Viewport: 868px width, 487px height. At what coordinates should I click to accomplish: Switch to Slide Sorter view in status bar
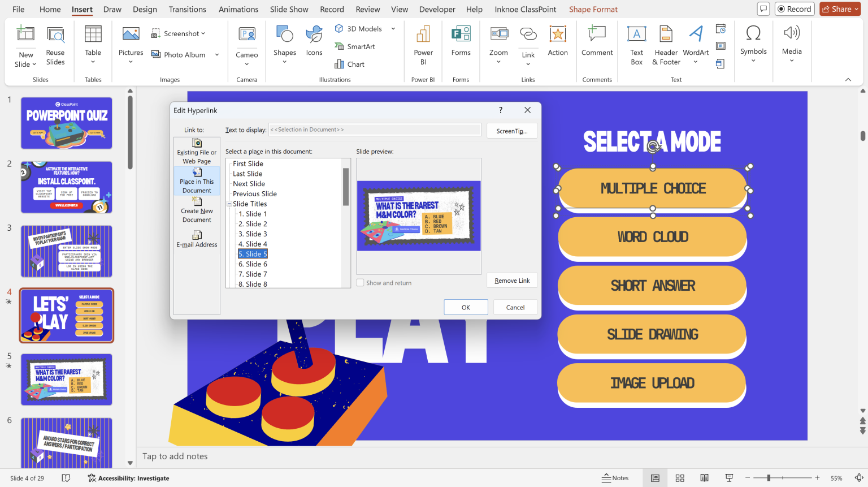pyautogui.click(x=680, y=478)
